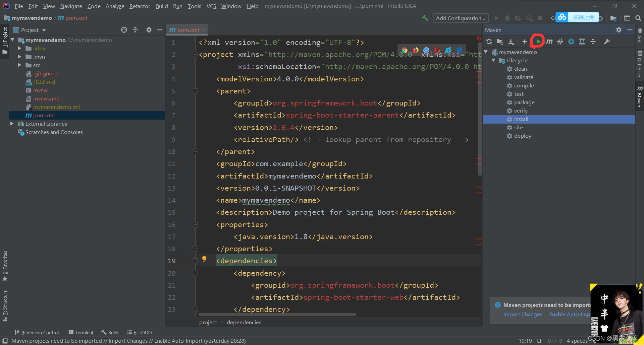The image size is (644, 345).
Task: Click Import Changes link in notification
Action: click(523, 314)
